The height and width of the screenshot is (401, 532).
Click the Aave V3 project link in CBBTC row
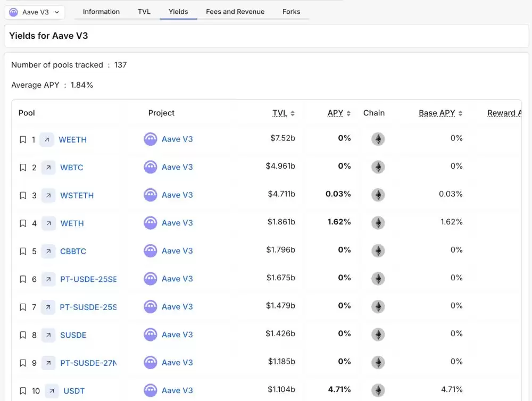(177, 251)
